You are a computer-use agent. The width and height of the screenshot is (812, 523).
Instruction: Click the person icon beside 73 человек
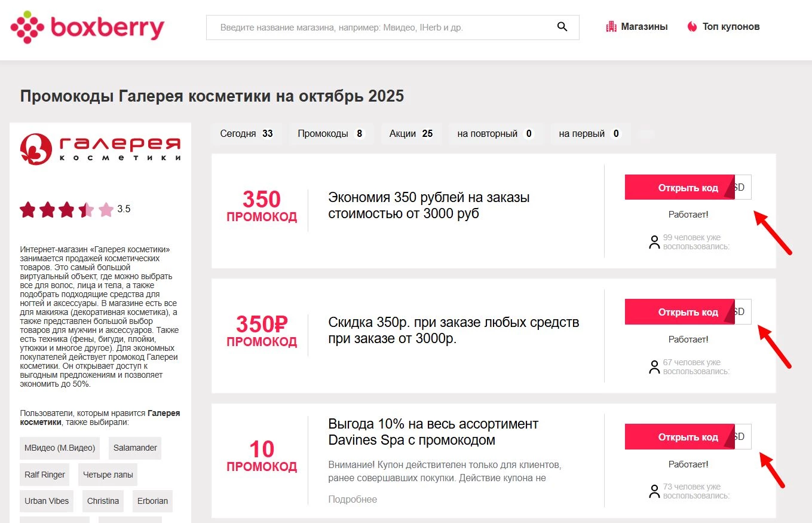click(x=654, y=491)
